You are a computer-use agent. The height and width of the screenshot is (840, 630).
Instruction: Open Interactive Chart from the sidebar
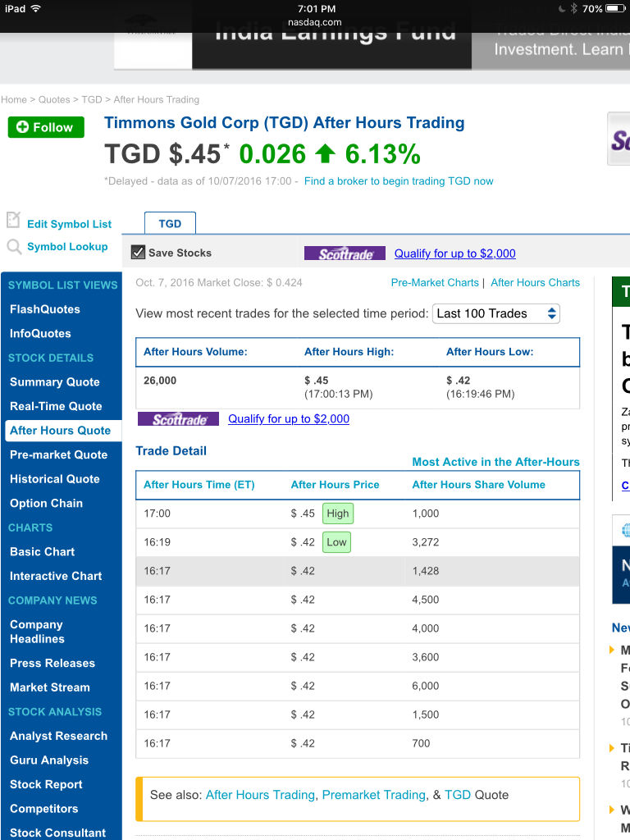tap(56, 576)
